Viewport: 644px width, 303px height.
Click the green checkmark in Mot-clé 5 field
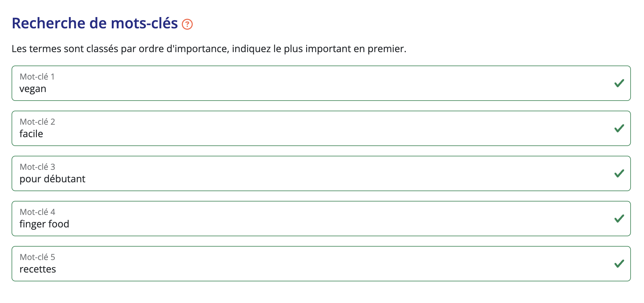pyautogui.click(x=619, y=264)
